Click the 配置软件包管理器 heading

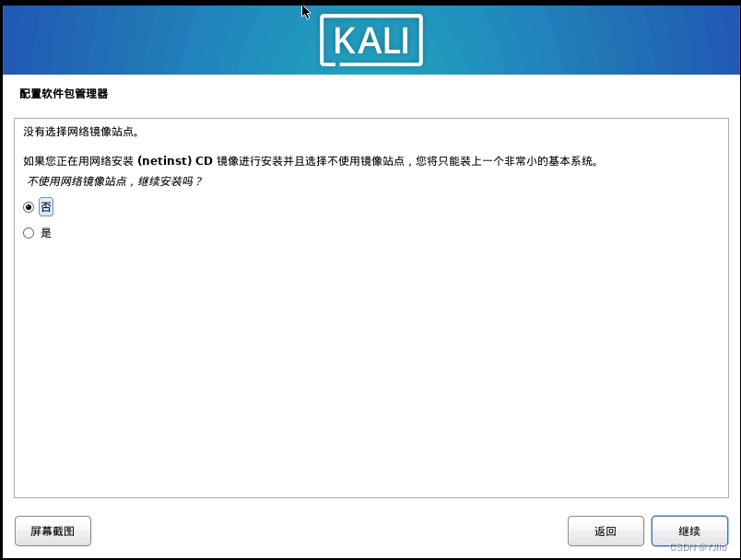[x=64, y=94]
